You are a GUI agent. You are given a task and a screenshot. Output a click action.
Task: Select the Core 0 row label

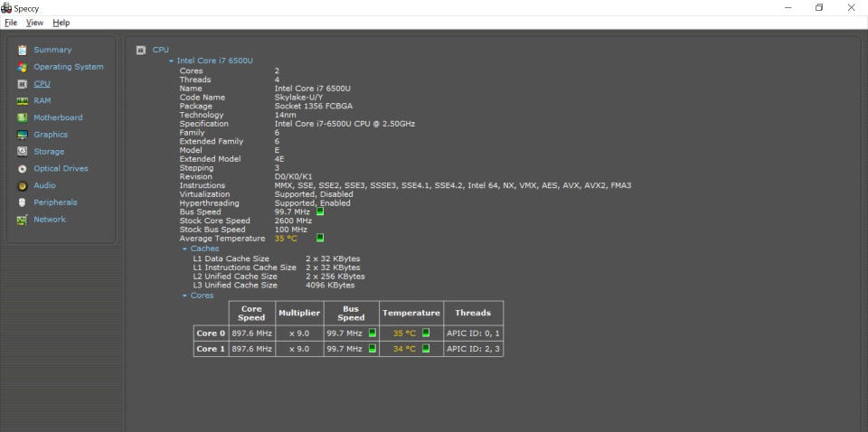(x=211, y=333)
